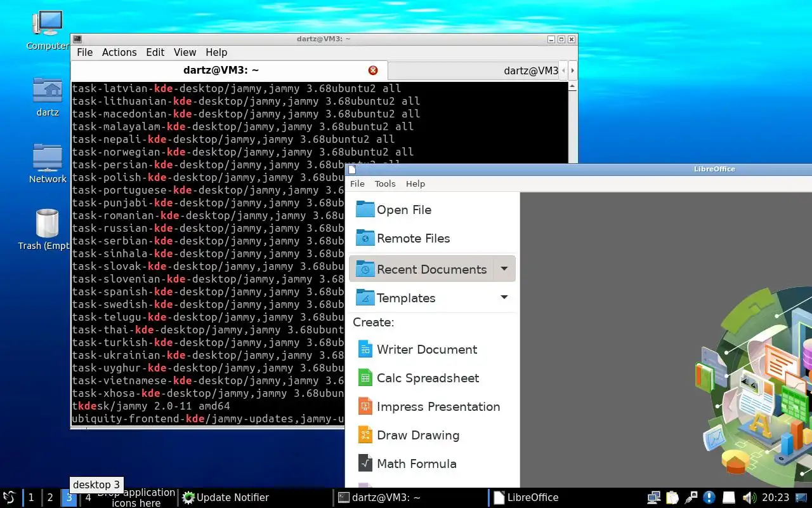812x508 pixels.
Task: Click the Impress Presentation icon
Action: pyautogui.click(x=365, y=406)
